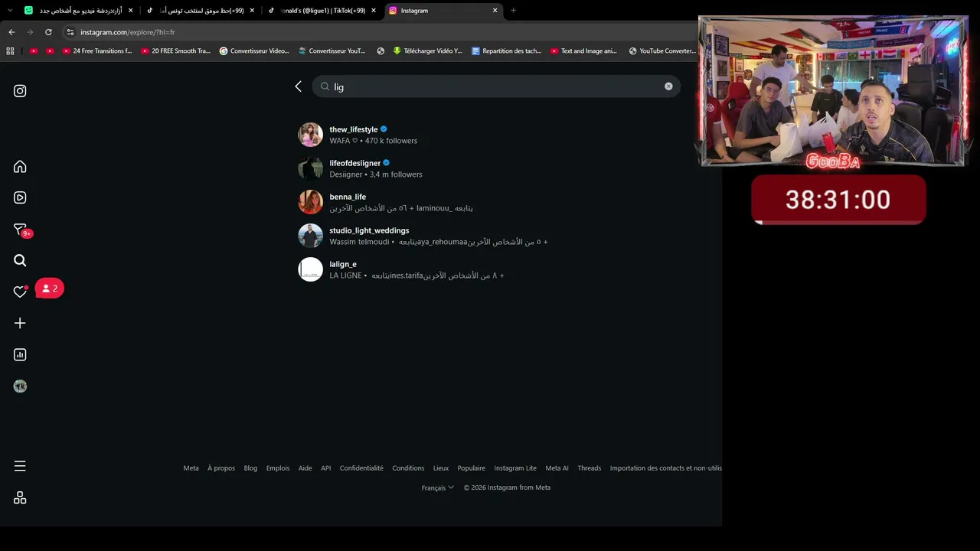Open the '20 FREE Smooth Tra...' bookmark
This screenshot has height=551, width=980.
176,51
